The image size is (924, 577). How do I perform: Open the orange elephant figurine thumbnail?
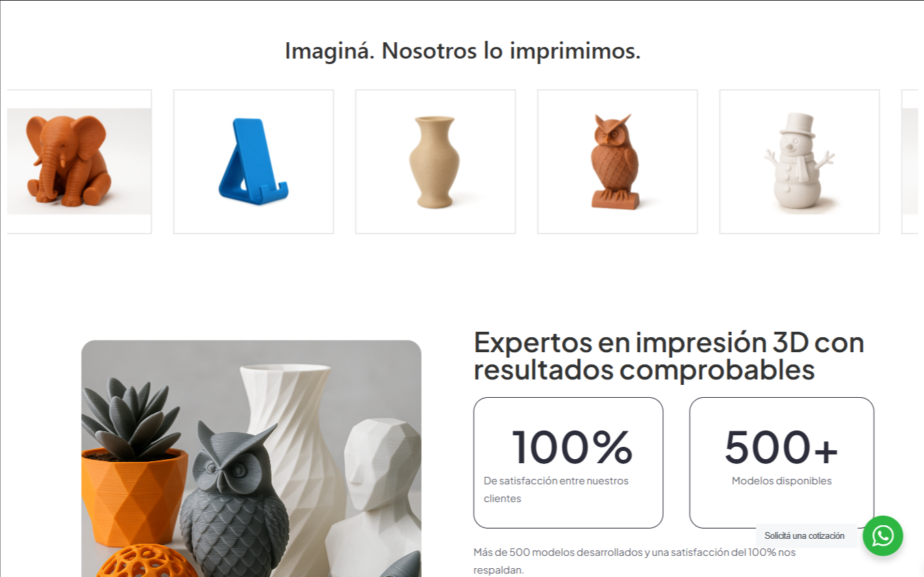pos(79,161)
